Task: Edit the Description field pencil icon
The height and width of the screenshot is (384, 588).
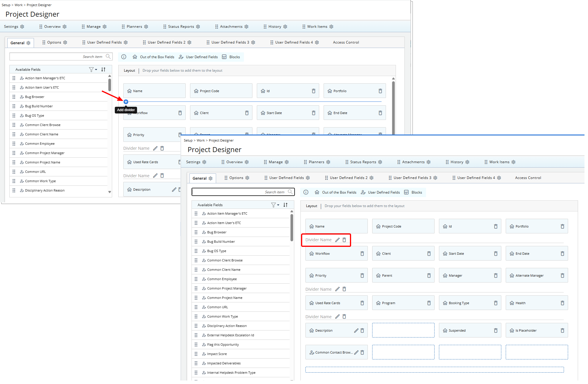Action: (x=356, y=330)
